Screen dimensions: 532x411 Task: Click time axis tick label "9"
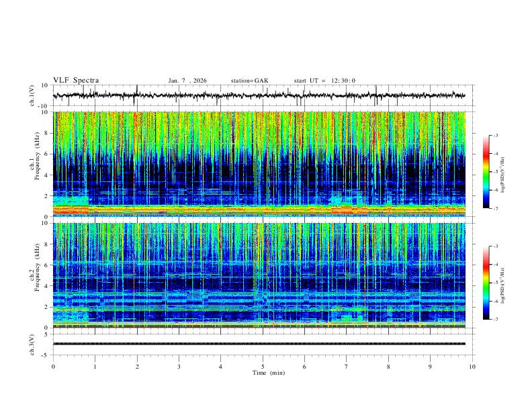click(x=430, y=367)
